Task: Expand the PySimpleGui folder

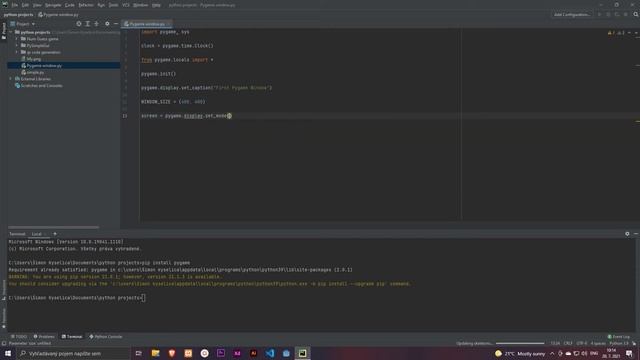Action: [x=17, y=46]
